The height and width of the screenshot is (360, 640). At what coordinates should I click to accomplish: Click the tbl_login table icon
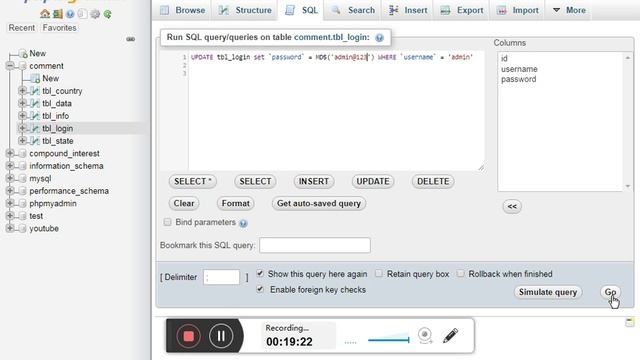35,129
